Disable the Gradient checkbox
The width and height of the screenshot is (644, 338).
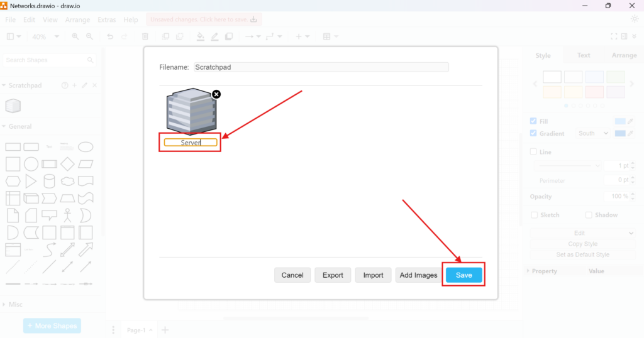point(533,133)
